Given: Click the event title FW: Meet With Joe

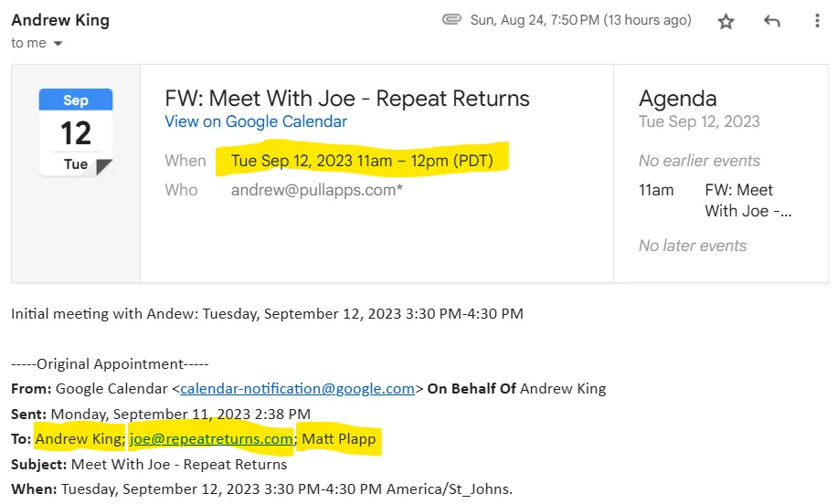Looking at the screenshot, I should (347, 98).
